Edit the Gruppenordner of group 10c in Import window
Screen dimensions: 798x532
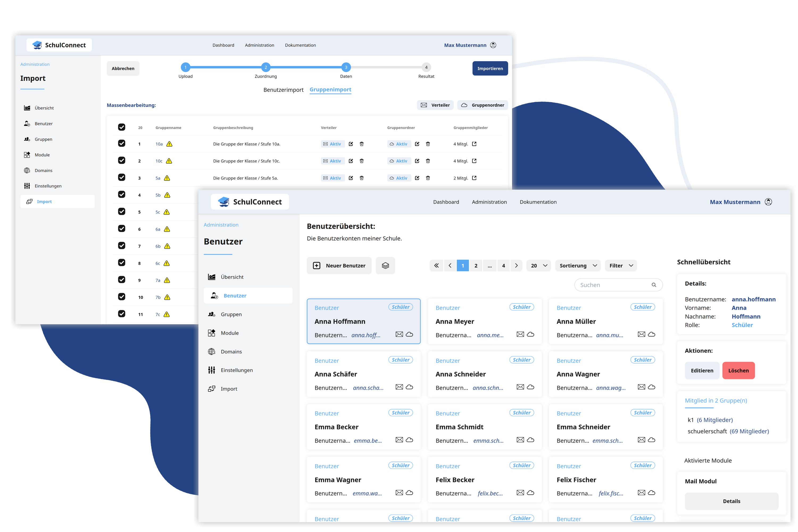[417, 161]
